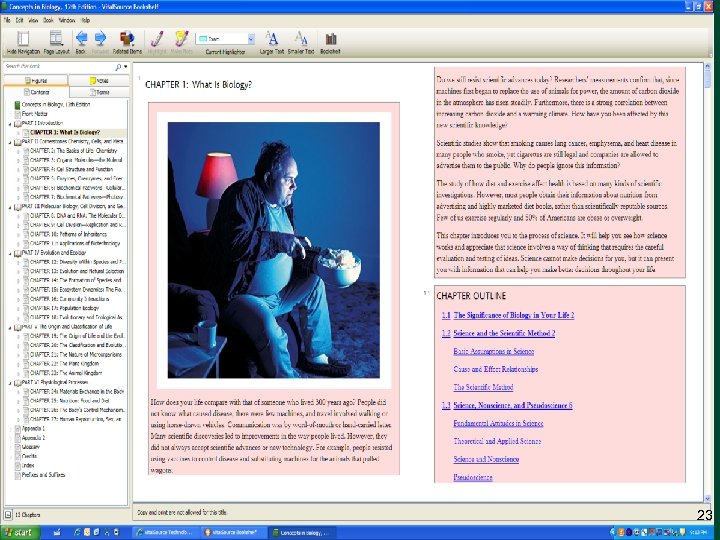This screenshot has width=720, height=540.
Task: Click the green book icon for Concepts in Biology
Action: [x=17, y=105]
